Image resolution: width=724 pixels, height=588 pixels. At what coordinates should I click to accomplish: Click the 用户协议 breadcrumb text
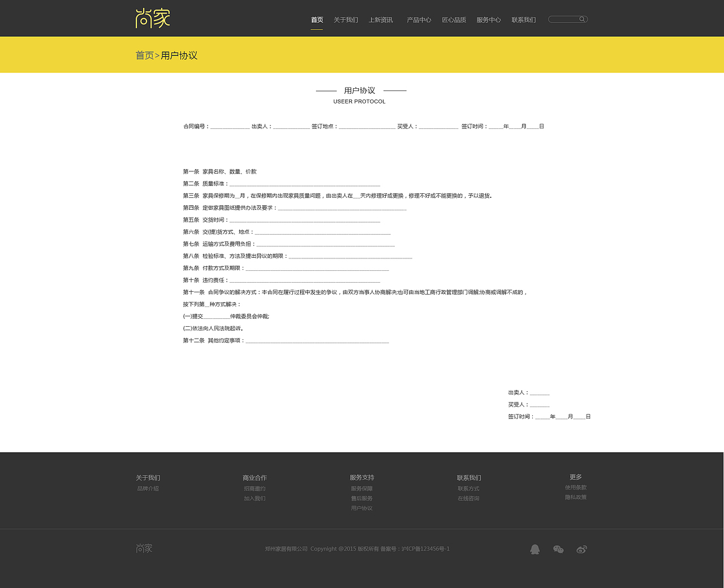[179, 55]
